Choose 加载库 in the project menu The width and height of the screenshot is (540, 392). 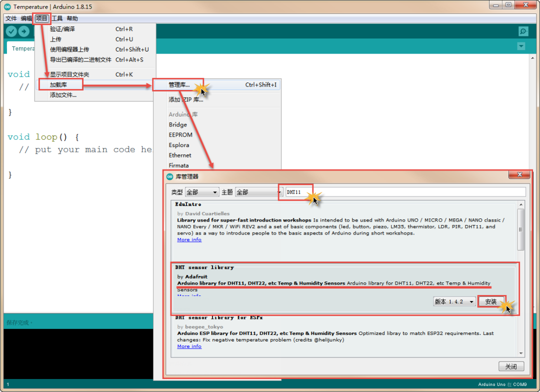59,85
